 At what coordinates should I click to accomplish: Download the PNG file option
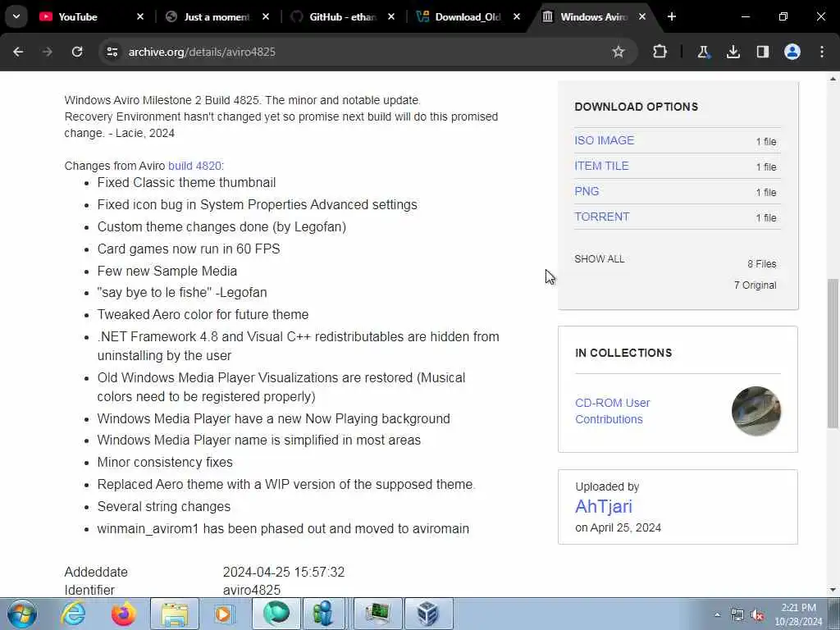587,191
